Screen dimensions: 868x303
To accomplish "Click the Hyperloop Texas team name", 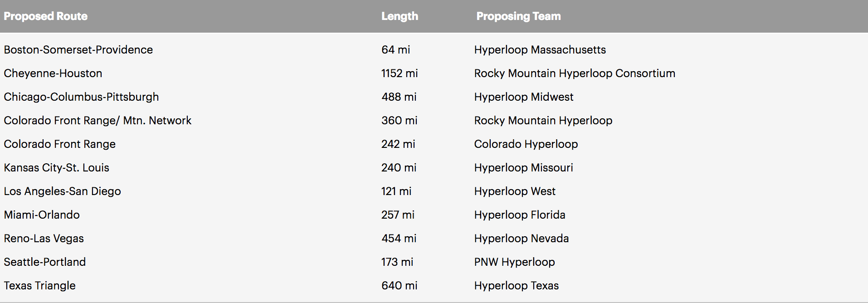I will 516,285.
